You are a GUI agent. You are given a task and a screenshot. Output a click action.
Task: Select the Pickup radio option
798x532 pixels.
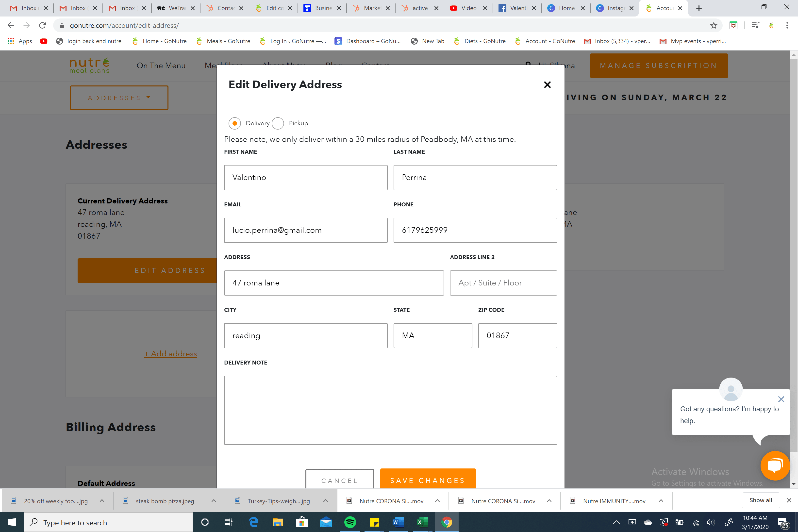tap(278, 123)
